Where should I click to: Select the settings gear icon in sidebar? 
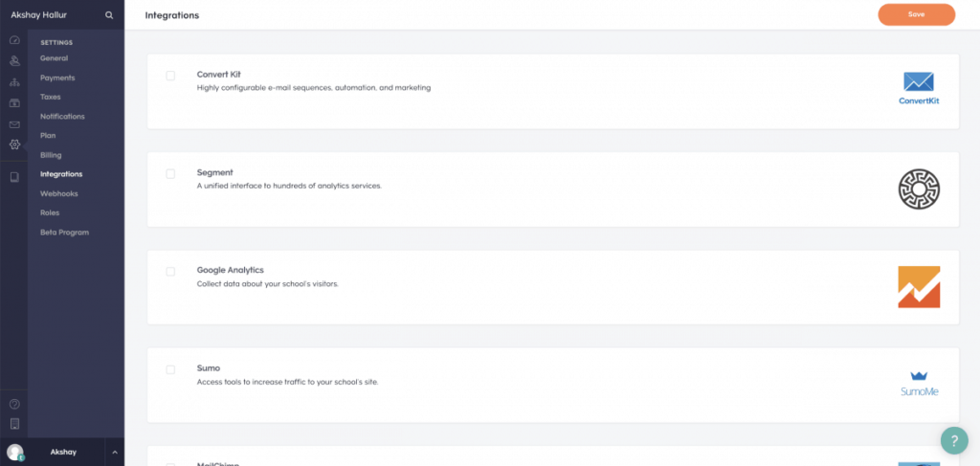14,144
